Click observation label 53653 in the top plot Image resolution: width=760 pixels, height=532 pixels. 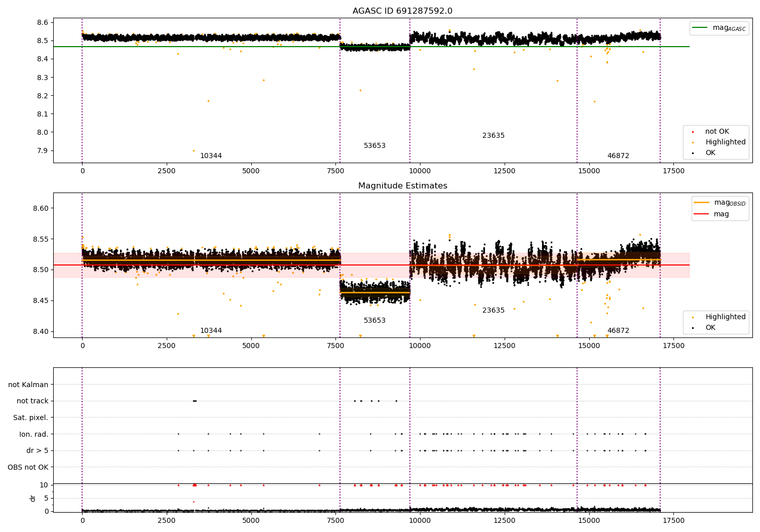(x=374, y=146)
